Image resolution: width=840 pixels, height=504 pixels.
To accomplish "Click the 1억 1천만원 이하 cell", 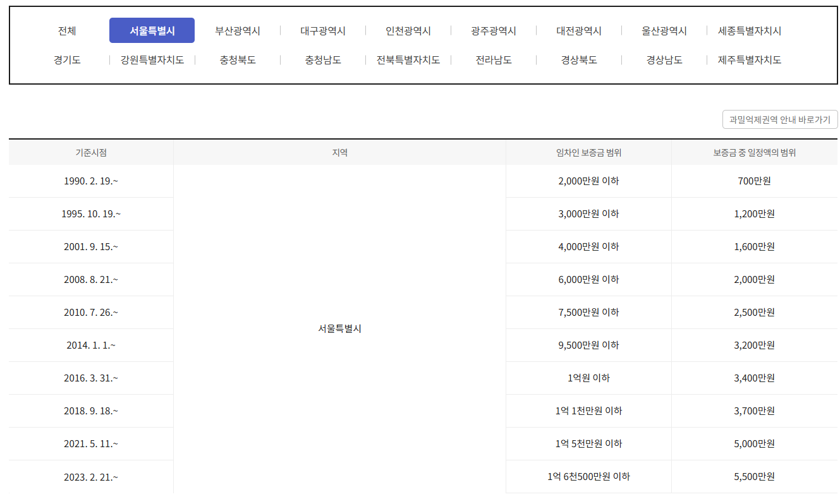I will click(588, 411).
